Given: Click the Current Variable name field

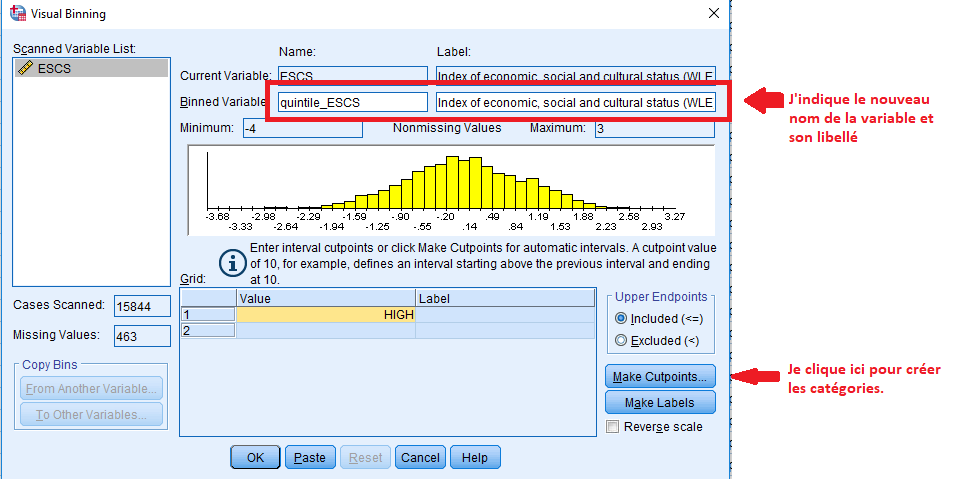Looking at the screenshot, I should (x=353, y=75).
